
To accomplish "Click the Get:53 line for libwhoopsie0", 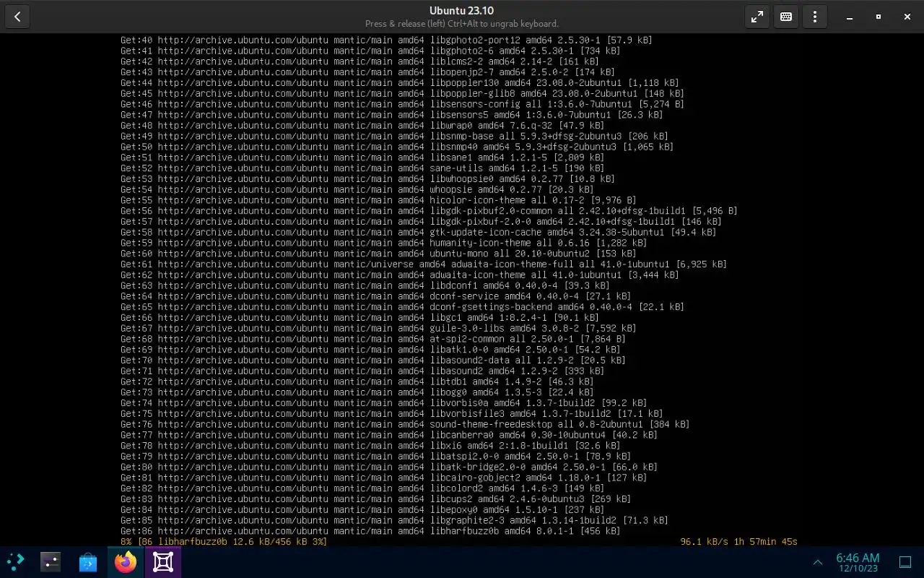I will [367, 178].
